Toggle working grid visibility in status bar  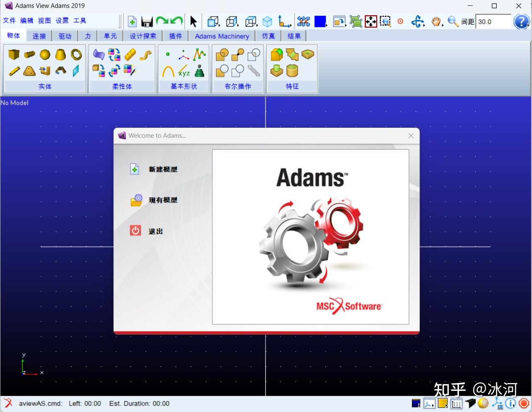[x=457, y=403]
